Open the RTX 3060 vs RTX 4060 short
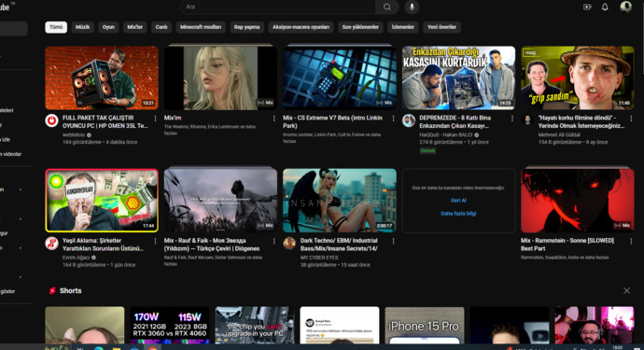 (x=170, y=325)
